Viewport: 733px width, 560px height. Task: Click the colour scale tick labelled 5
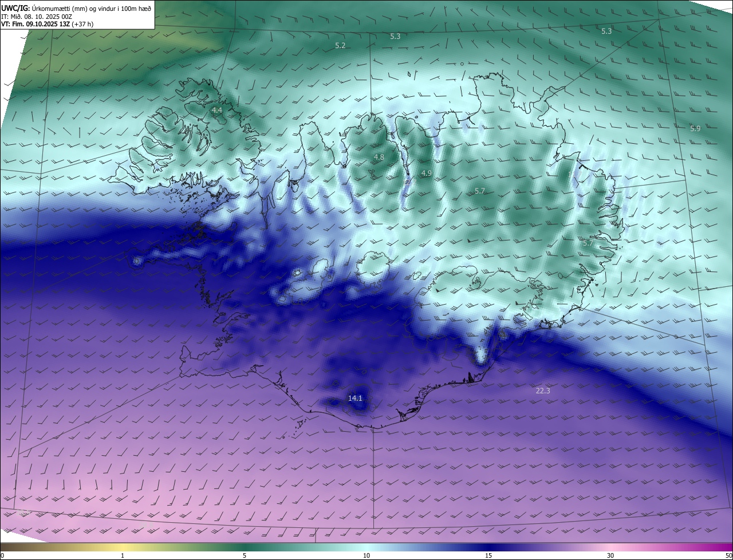tap(245, 555)
